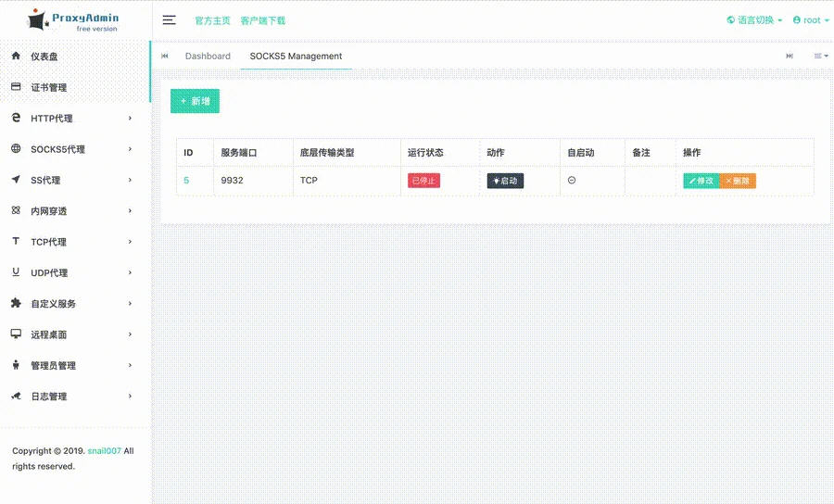The image size is (834, 504).
Task: Expand the UDP代理 submenu arrow
Action: click(x=130, y=272)
